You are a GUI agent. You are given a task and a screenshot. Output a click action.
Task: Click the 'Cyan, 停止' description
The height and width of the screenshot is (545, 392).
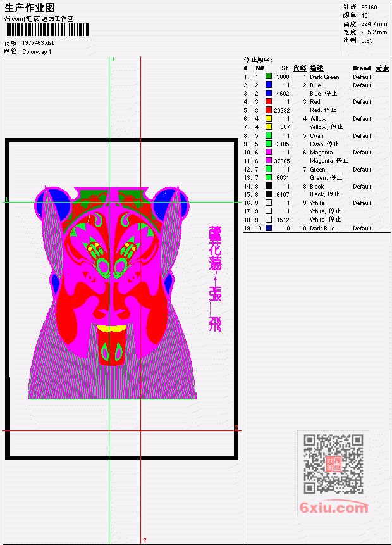[324, 144]
